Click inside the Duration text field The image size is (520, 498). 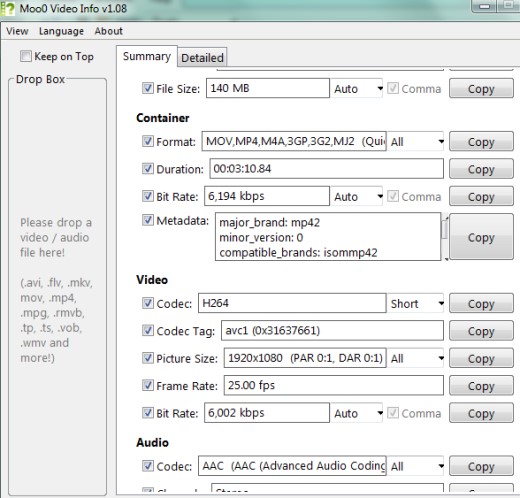pyautogui.click(x=326, y=169)
